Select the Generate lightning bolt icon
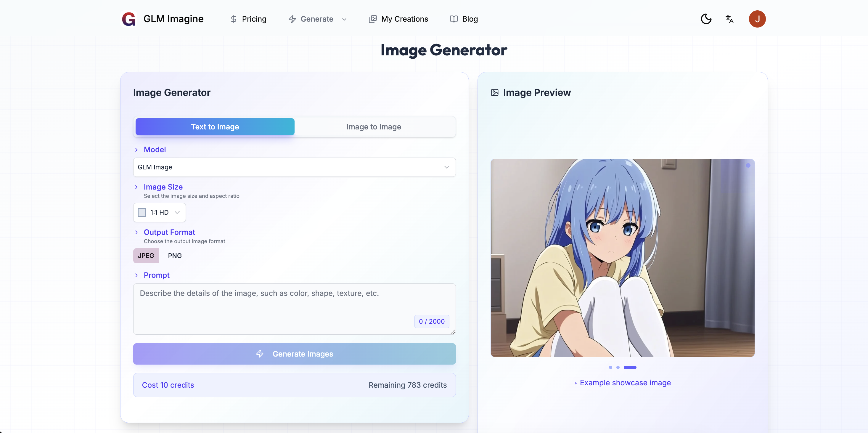Image resolution: width=868 pixels, height=433 pixels. (292, 19)
